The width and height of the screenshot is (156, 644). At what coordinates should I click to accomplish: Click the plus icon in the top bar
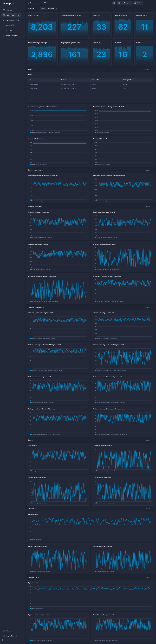[147, 3]
